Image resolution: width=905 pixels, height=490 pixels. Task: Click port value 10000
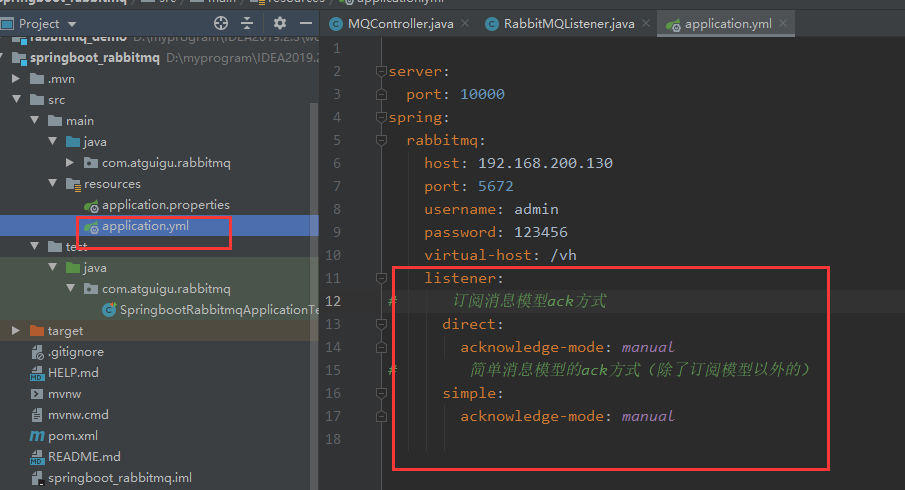[482, 94]
